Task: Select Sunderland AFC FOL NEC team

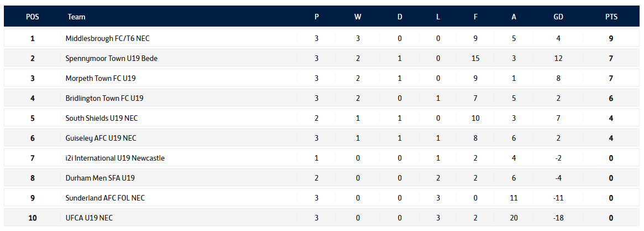Action: (105, 198)
